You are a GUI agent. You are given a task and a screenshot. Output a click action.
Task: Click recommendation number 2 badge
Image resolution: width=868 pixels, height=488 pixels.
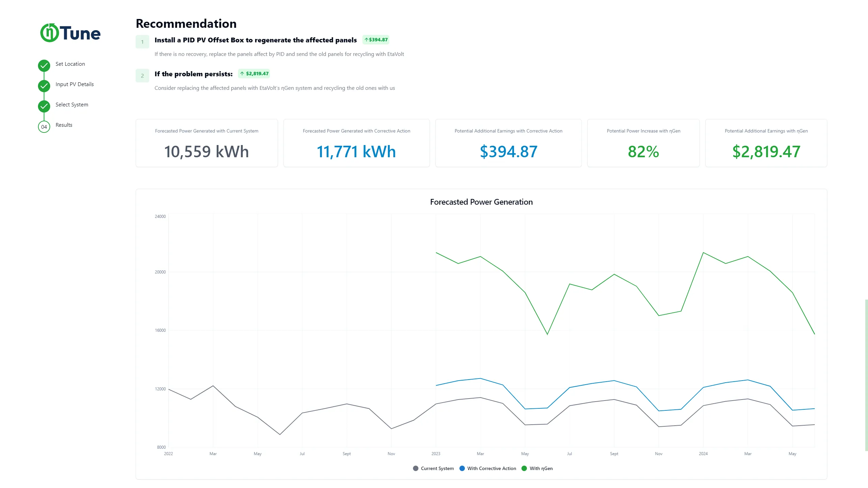142,76
